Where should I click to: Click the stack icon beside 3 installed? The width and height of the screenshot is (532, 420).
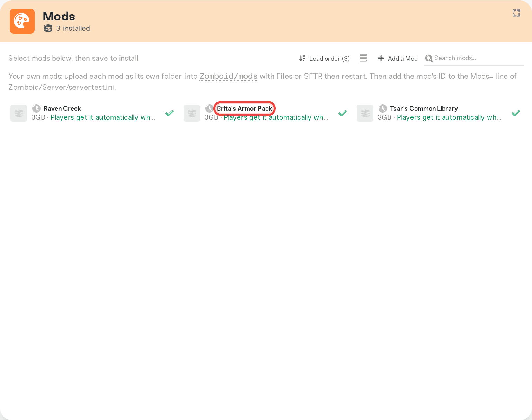pyautogui.click(x=48, y=28)
